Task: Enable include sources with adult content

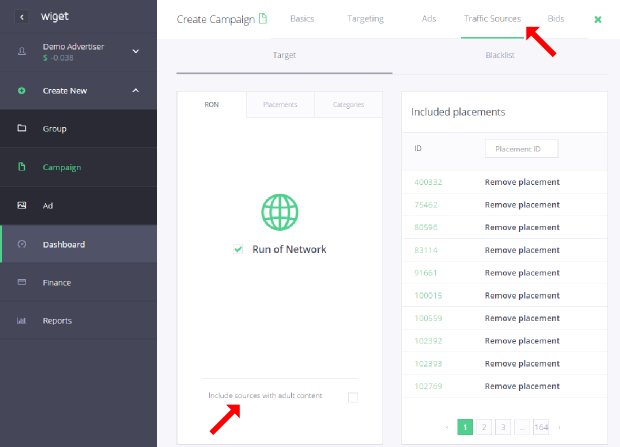Action: [352, 397]
